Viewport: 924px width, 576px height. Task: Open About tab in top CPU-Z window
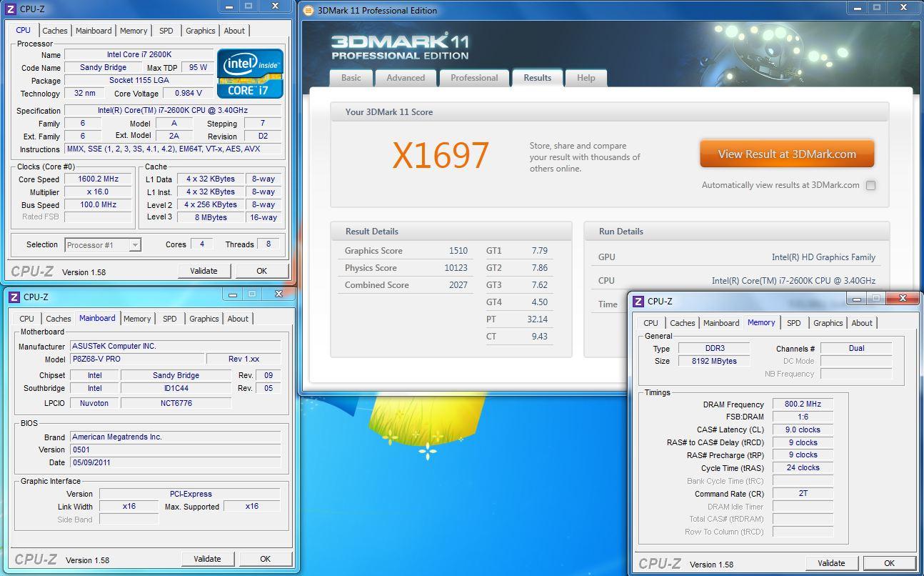(x=234, y=31)
